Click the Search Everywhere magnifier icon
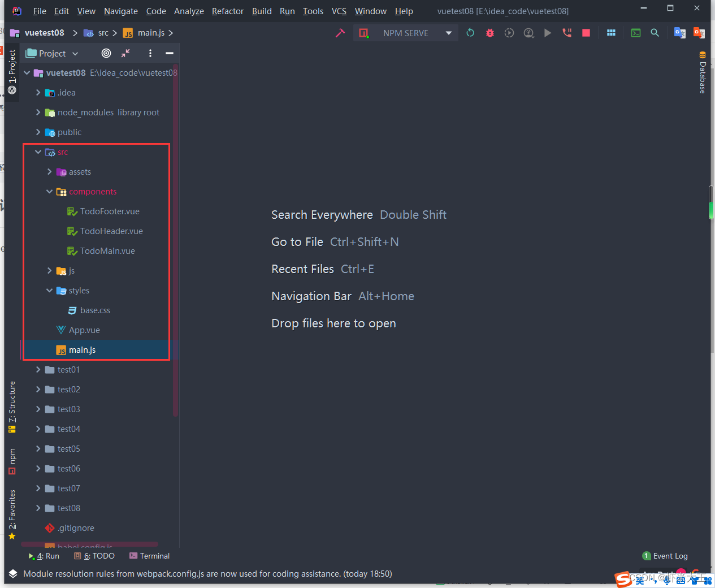 coord(655,33)
